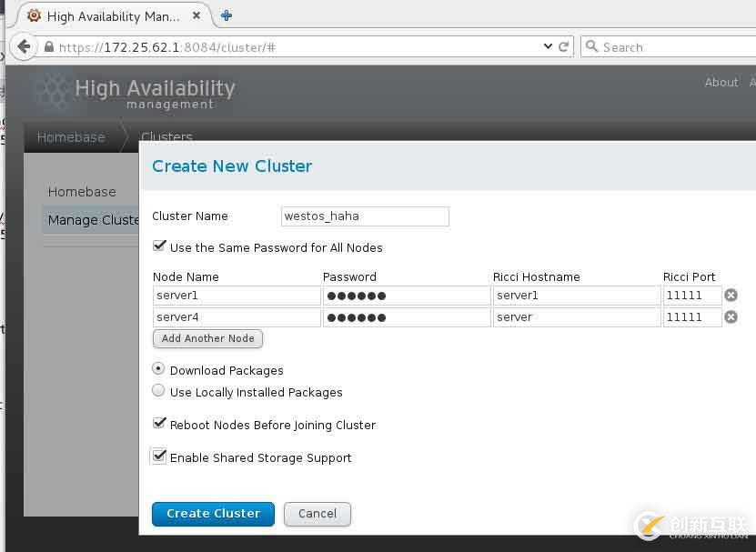756x552 pixels.
Task: Click the server1 row Ricci Port field
Action: point(692,296)
